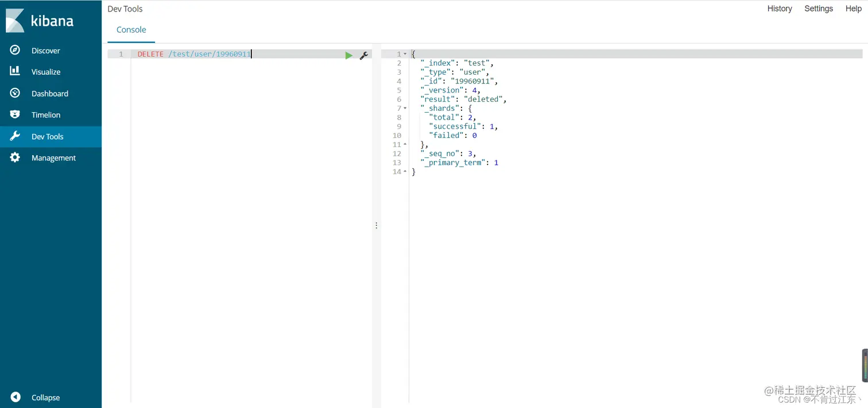Click "successful": 1 response line
Viewport: 868px width, 408px height.
(463, 126)
